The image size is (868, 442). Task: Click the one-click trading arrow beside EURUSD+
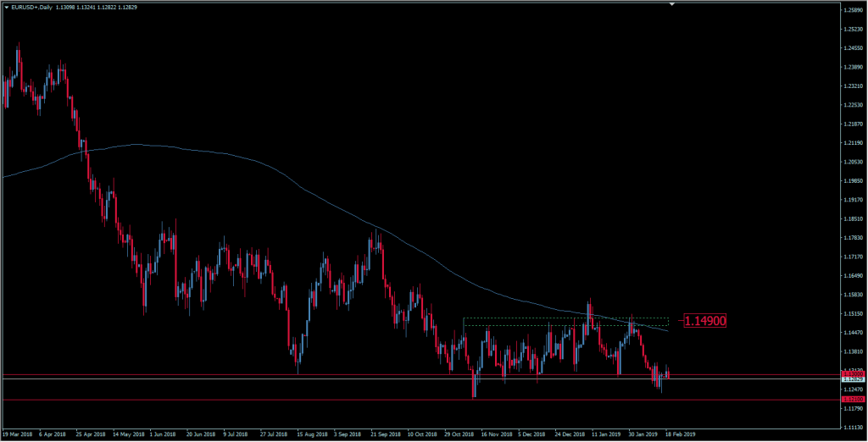tap(7, 7)
